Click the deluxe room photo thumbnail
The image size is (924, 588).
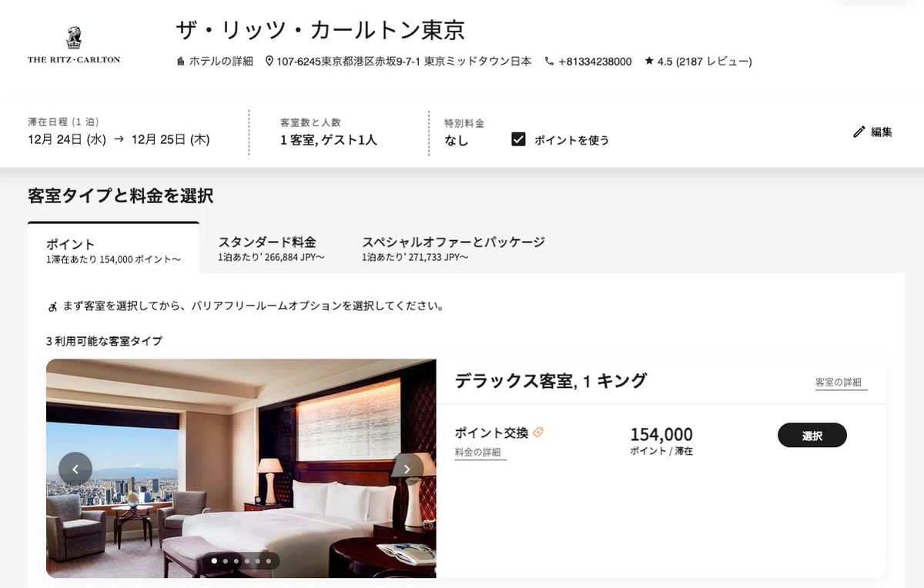241,468
